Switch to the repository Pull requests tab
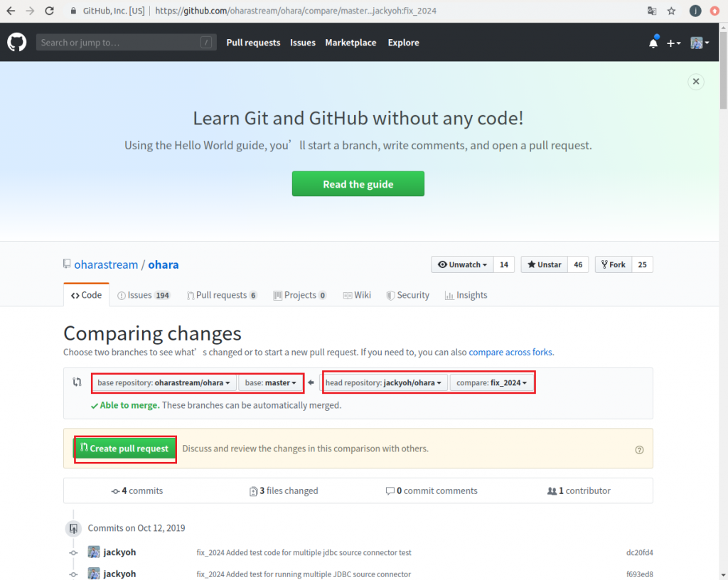 click(222, 295)
